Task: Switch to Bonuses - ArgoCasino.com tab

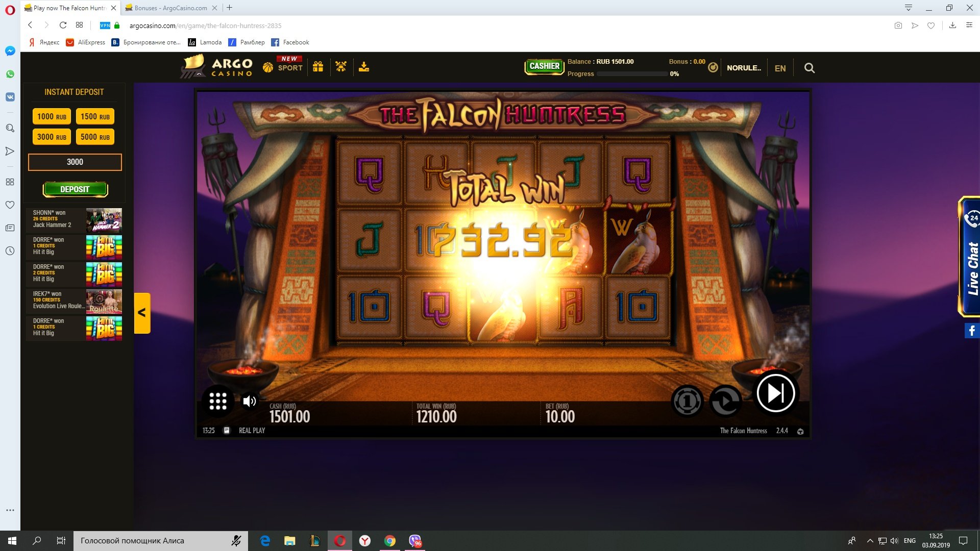Action: (x=170, y=8)
